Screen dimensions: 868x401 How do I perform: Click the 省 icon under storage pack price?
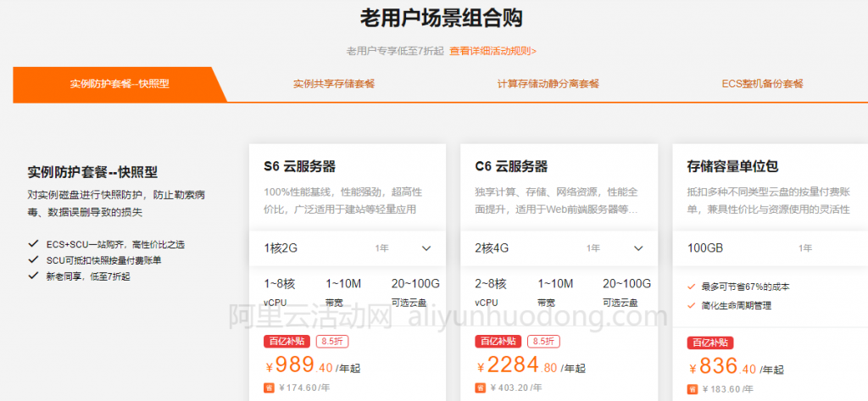pyautogui.click(x=693, y=389)
